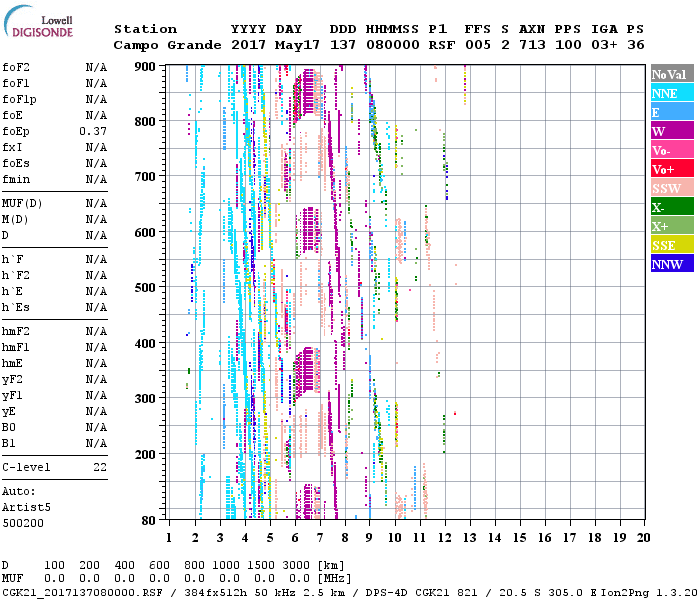
Task: Click the hmF1 parameter label
Action: coord(16,347)
